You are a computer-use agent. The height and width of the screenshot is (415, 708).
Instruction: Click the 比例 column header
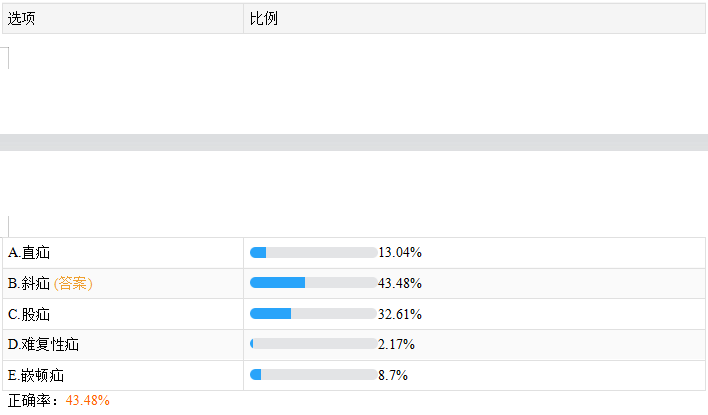[x=263, y=18]
